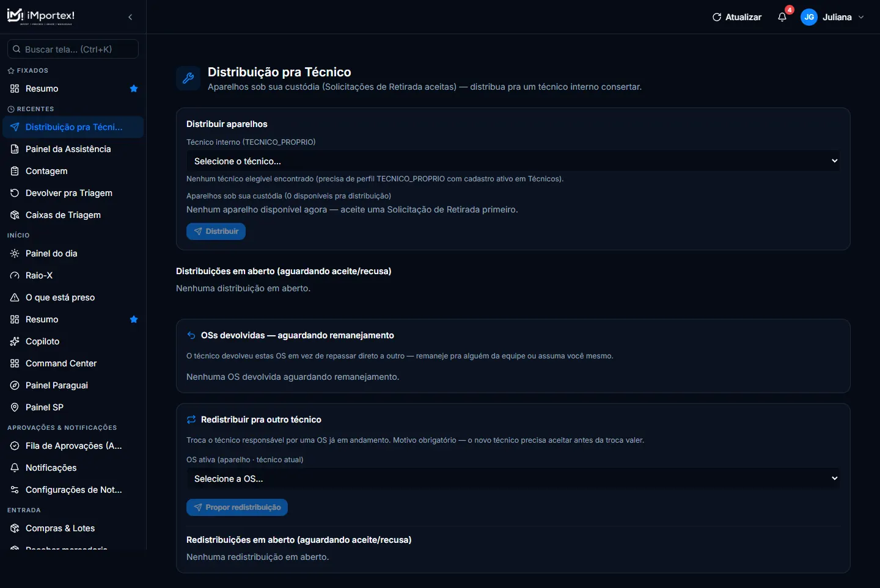
Task: Click the warning icon for O que está preso
Action: pos(15,297)
